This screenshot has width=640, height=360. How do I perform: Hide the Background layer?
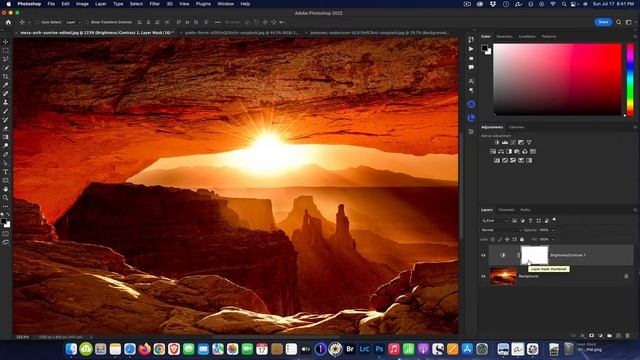(483, 276)
